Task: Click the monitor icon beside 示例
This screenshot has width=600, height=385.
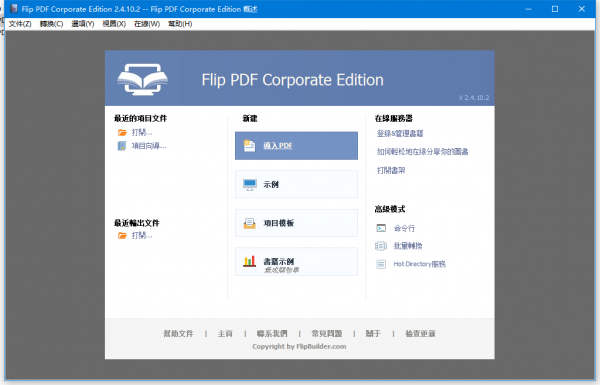Action: tap(249, 184)
